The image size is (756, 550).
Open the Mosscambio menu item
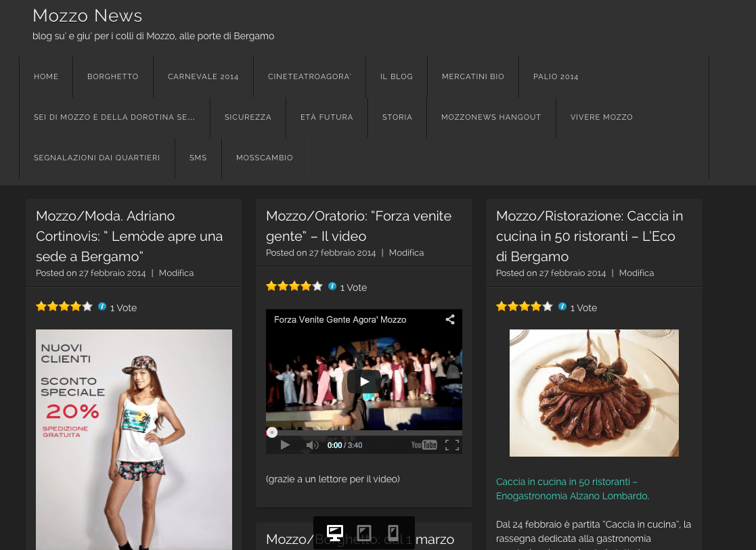(264, 158)
